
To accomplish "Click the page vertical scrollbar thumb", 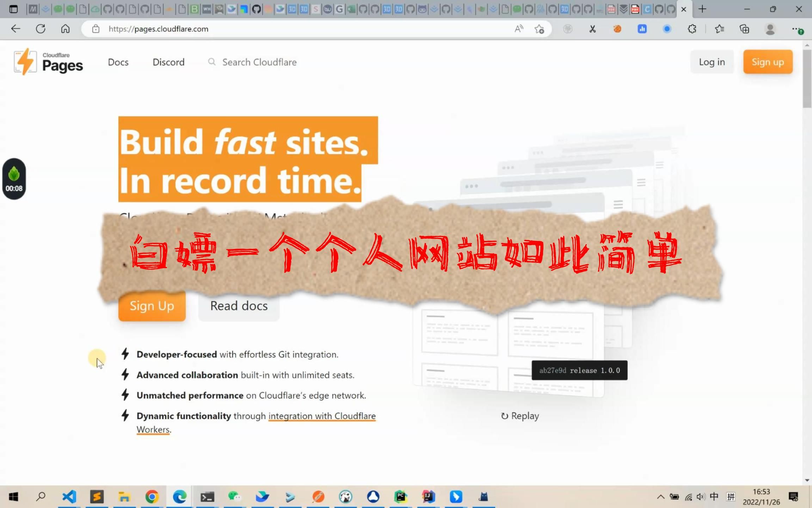I will click(x=807, y=78).
